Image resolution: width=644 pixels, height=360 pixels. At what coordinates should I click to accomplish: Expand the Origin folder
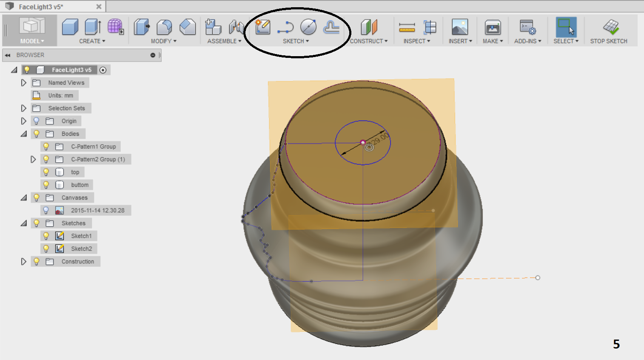click(x=23, y=121)
